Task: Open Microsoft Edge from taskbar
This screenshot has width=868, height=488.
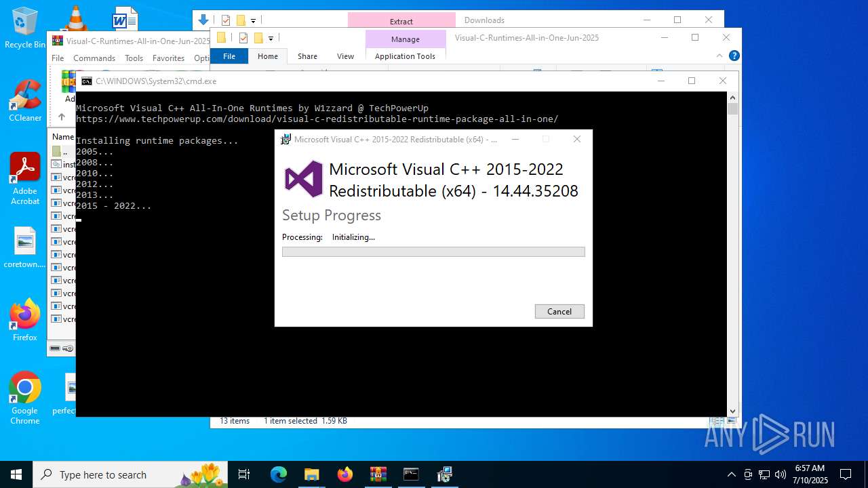Action: point(279,474)
